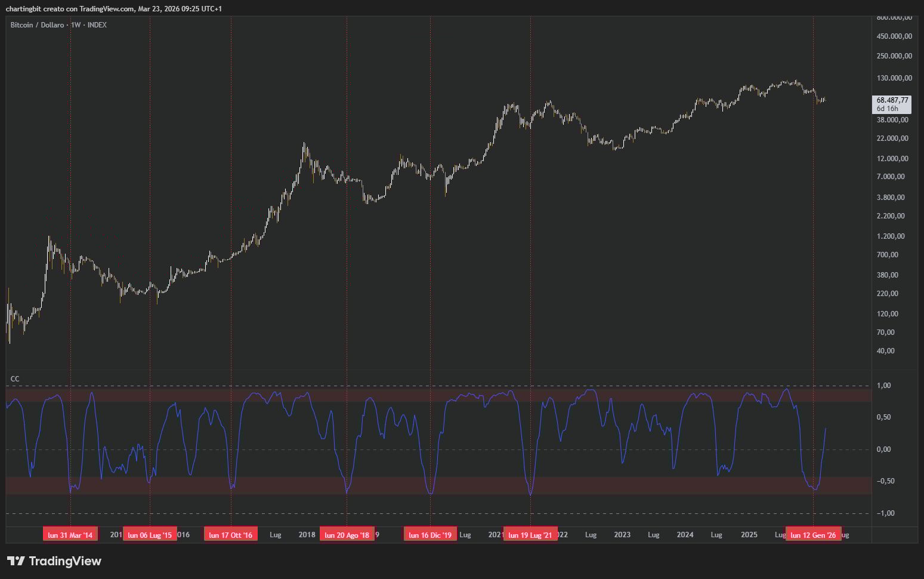
Task: Select the 40,00 price level
Action: click(886, 351)
